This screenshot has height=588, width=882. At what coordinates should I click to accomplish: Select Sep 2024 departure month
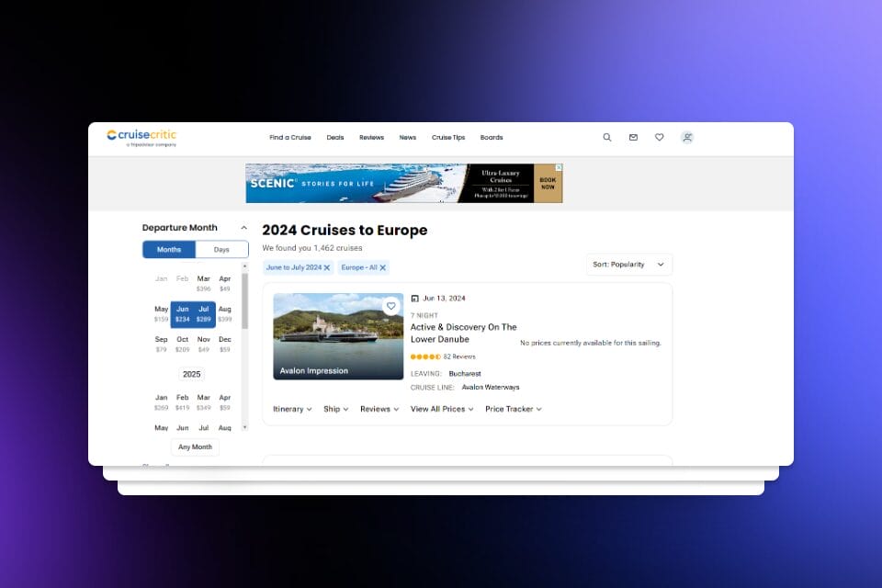(x=162, y=345)
